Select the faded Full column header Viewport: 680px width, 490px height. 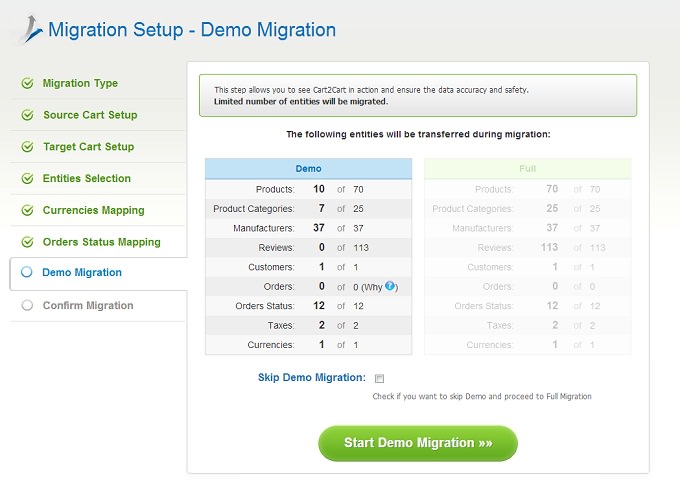pos(528,169)
